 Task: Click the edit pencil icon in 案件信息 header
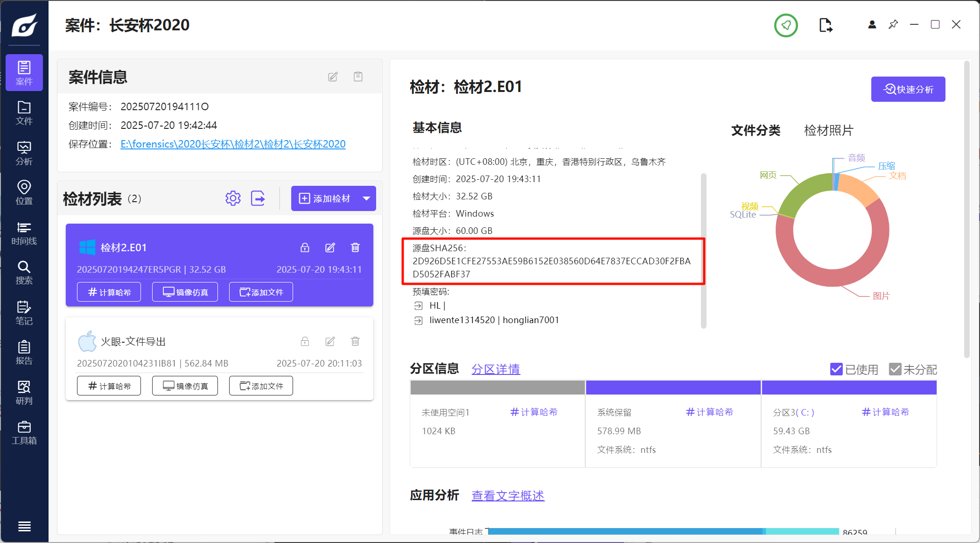click(333, 77)
